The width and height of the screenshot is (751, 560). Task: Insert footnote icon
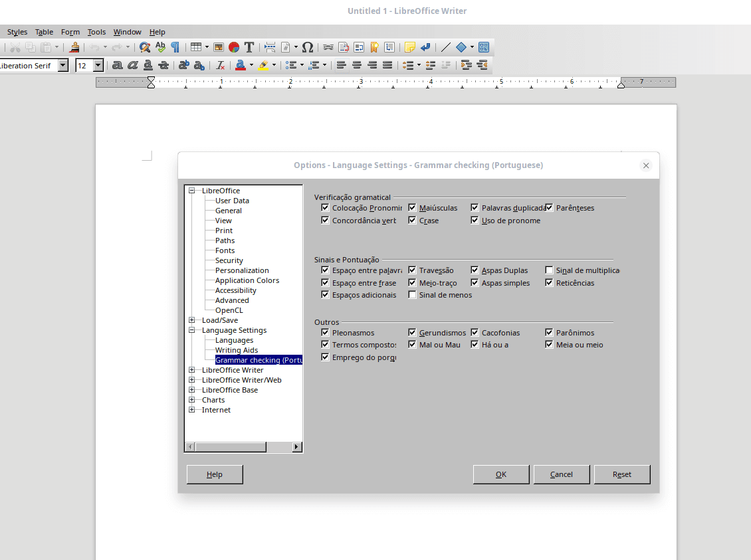click(x=344, y=47)
